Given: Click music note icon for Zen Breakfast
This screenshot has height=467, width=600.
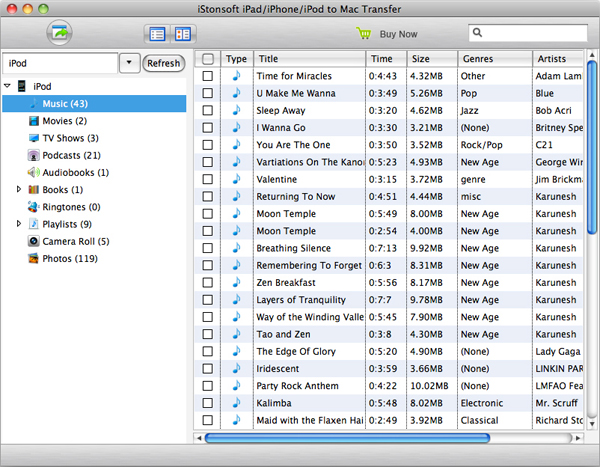Looking at the screenshot, I should (236, 282).
